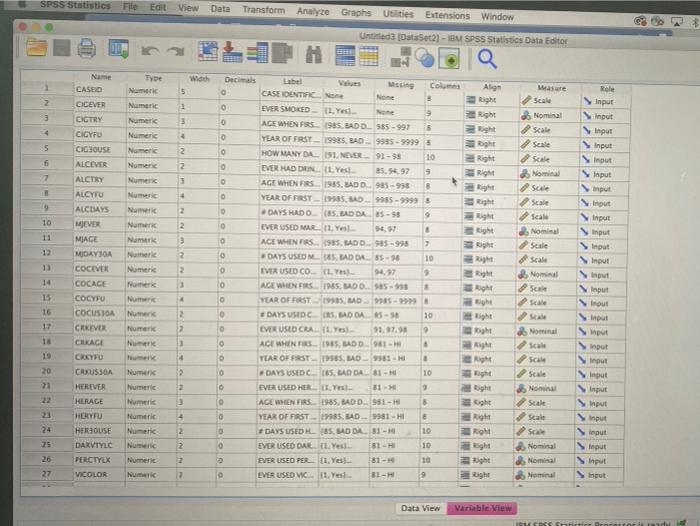Go to case toolbar icon
700x526 pixels.
coord(208,51)
